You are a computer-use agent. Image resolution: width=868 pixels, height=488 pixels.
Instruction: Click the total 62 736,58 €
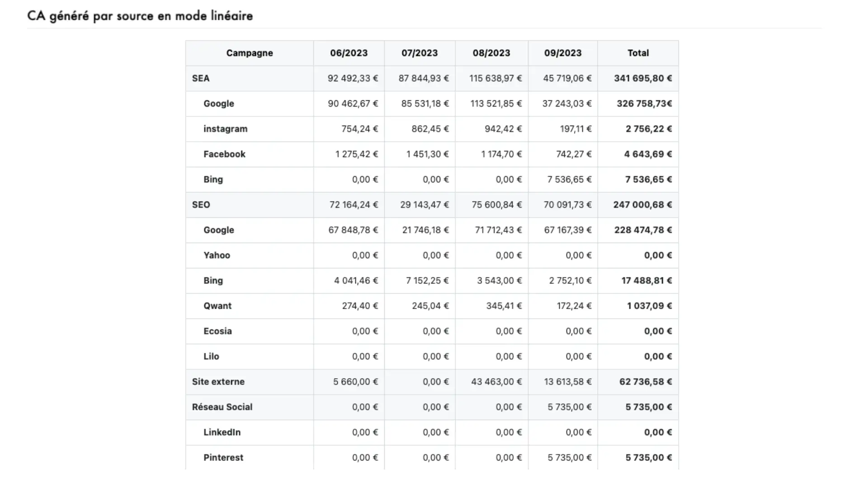(x=646, y=382)
